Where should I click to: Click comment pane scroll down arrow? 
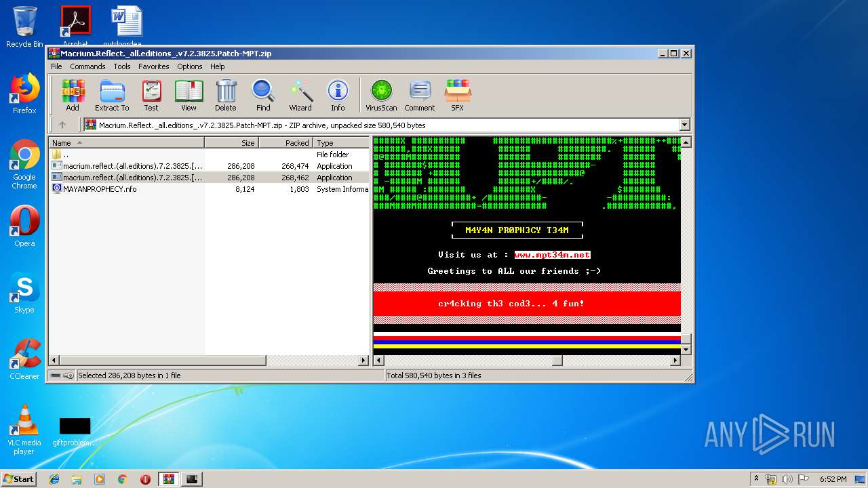click(x=686, y=350)
